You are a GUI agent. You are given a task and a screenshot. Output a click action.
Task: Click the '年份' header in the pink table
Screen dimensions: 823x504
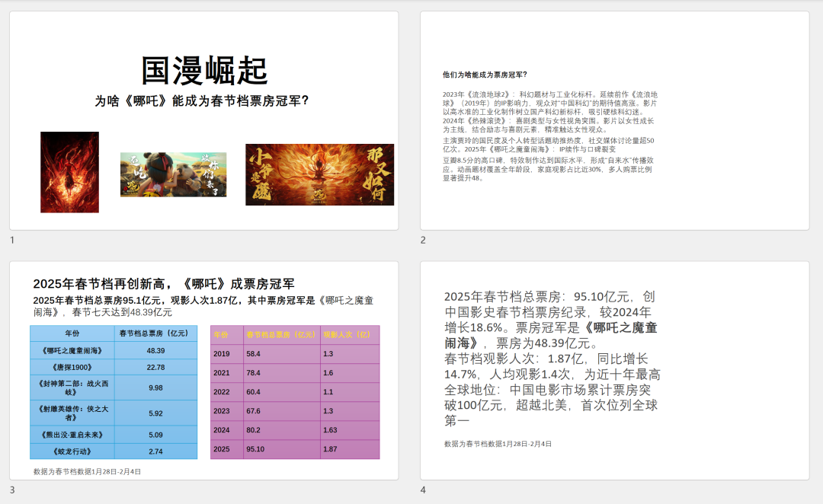tap(227, 334)
